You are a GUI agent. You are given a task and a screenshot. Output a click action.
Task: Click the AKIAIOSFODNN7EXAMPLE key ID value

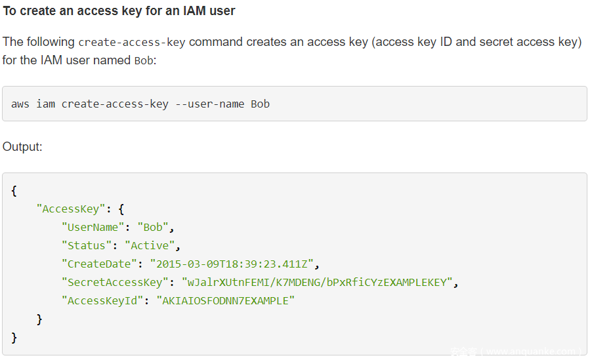tap(225, 300)
